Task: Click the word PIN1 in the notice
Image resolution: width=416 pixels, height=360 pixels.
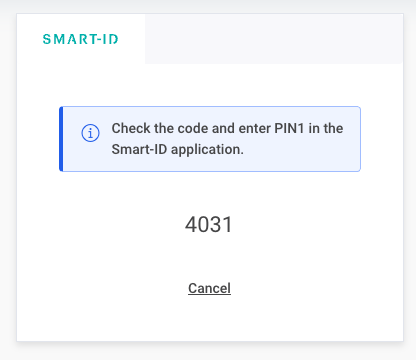Action: pos(289,128)
